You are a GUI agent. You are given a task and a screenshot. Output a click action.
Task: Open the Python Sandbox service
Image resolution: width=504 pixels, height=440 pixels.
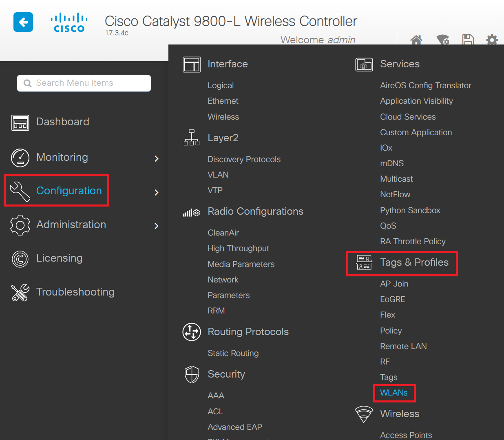point(410,210)
